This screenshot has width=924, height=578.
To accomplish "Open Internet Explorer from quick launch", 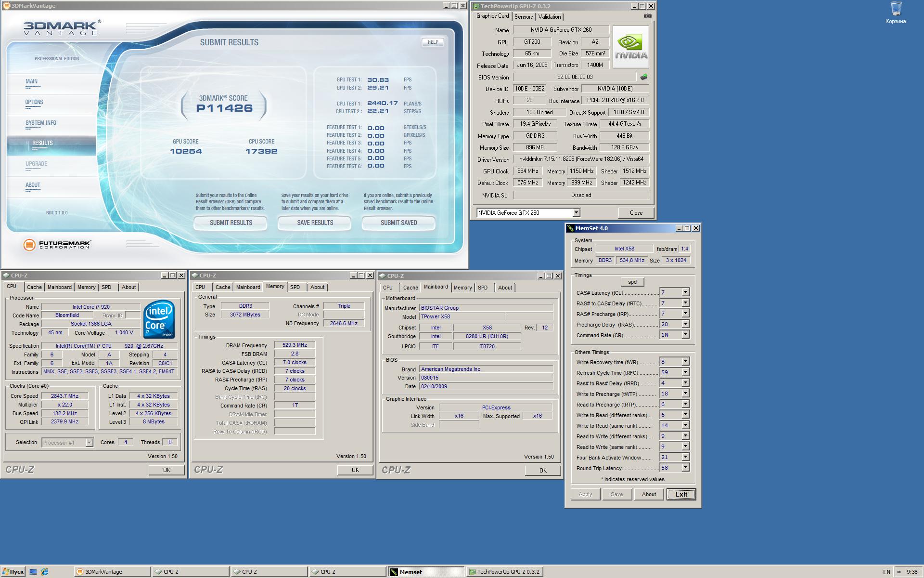I will [45, 572].
